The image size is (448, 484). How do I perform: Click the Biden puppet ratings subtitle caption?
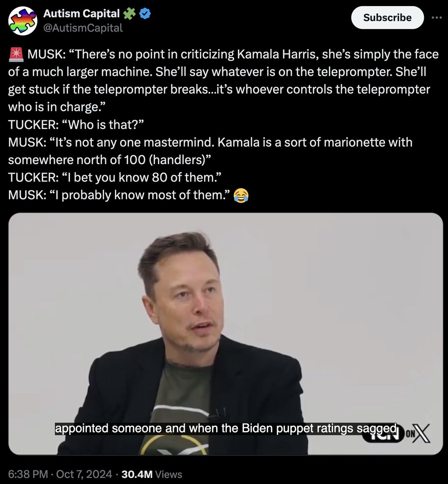(x=225, y=428)
